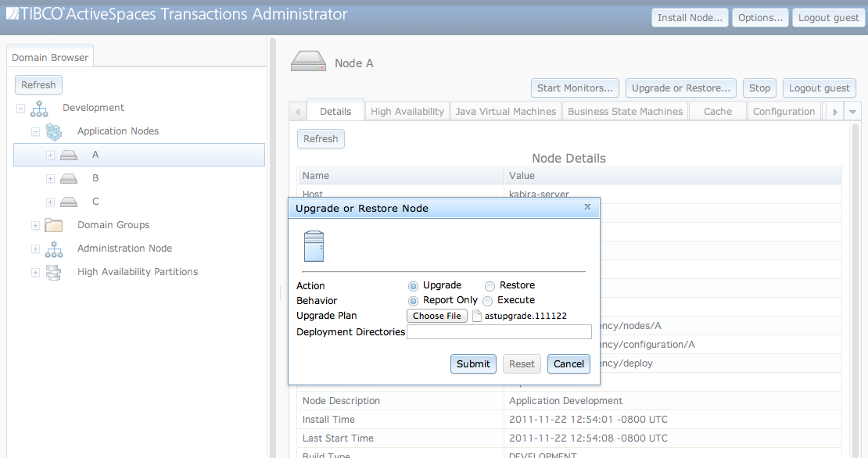Viewport: 868px width, 458px height.
Task: Expand node C in the tree
Action: tap(50, 202)
